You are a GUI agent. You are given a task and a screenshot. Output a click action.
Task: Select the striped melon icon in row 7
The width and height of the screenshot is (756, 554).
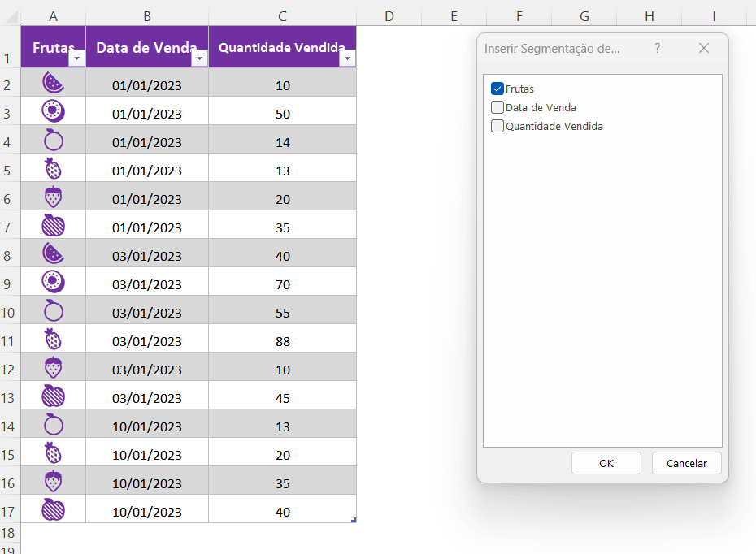(x=53, y=226)
